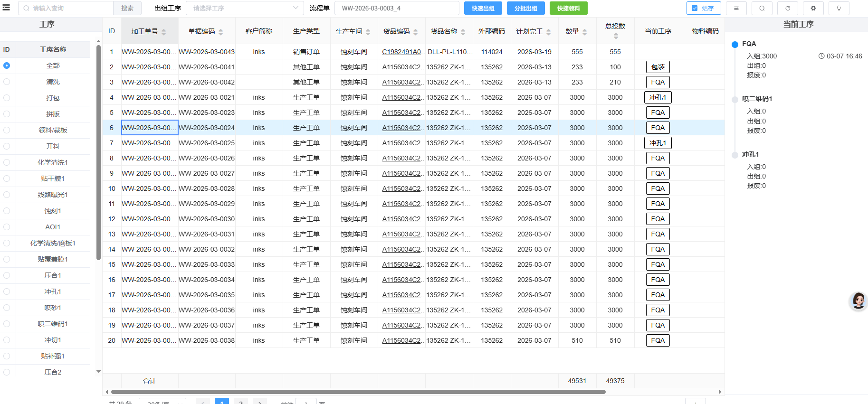Open the 请选择工序 dropdown
The image size is (868, 404).
coord(244,8)
